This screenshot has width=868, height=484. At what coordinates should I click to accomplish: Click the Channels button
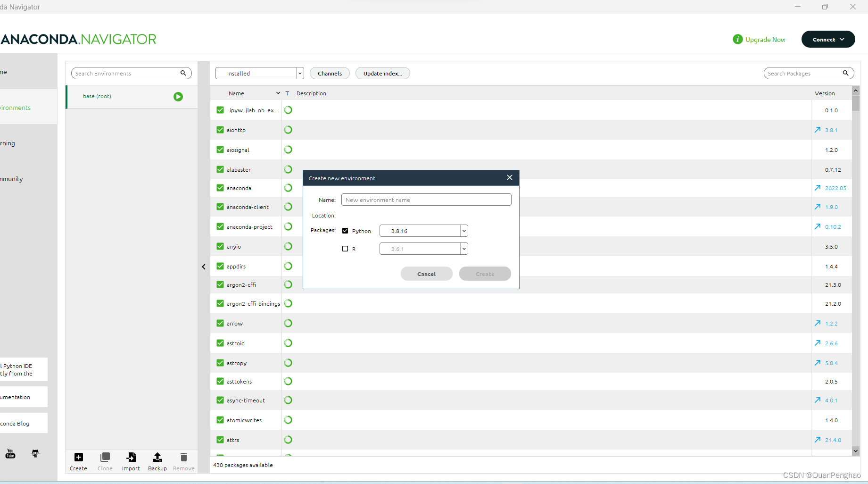tap(330, 73)
